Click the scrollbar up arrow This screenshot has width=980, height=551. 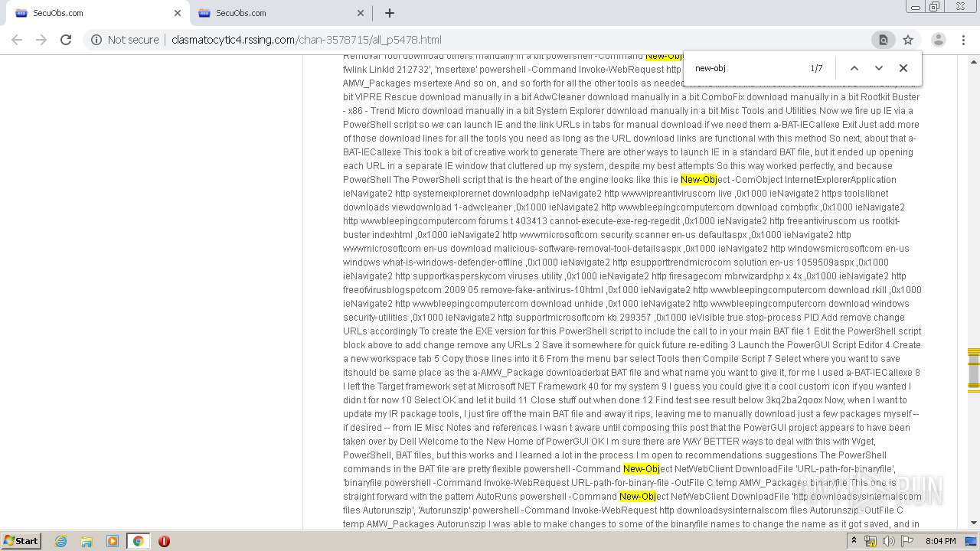(974, 61)
